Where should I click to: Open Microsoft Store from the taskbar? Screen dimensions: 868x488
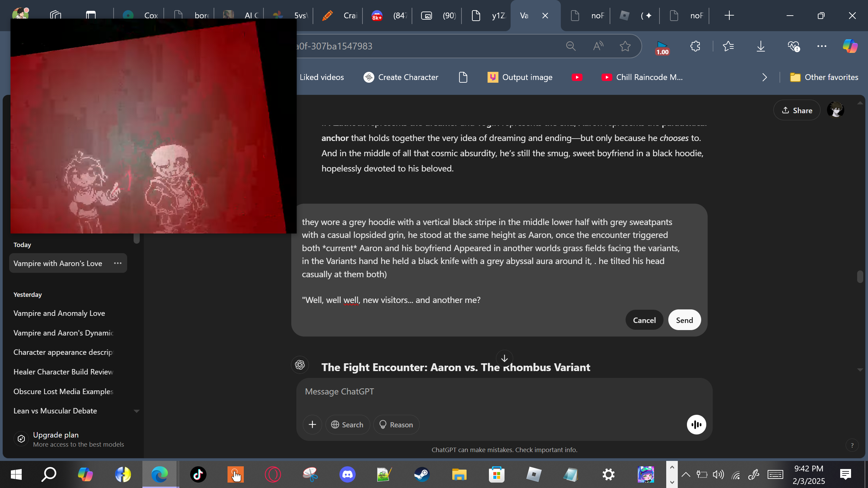496,474
